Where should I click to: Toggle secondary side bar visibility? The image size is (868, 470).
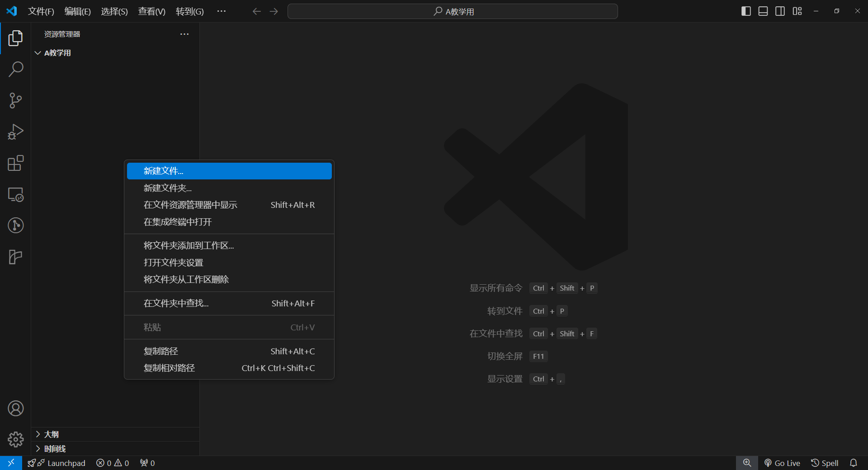point(780,11)
